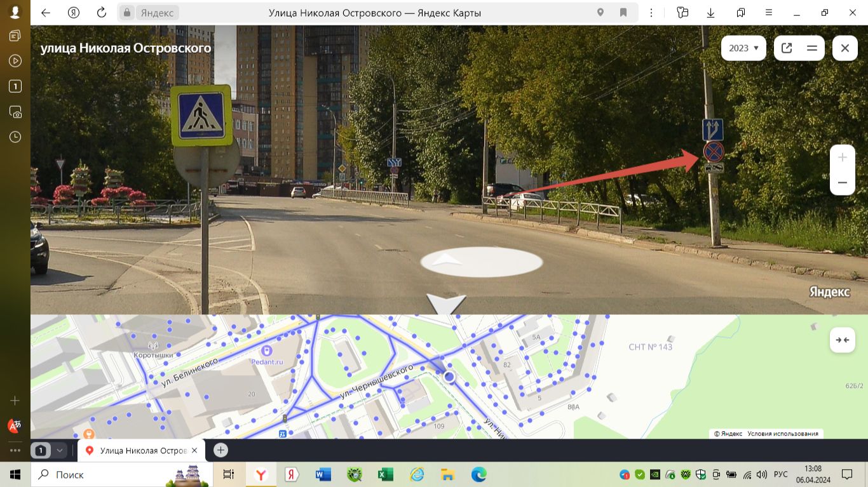Add a sidebar item with the plus icon
Viewport: 868px width, 487px height.
[15, 401]
